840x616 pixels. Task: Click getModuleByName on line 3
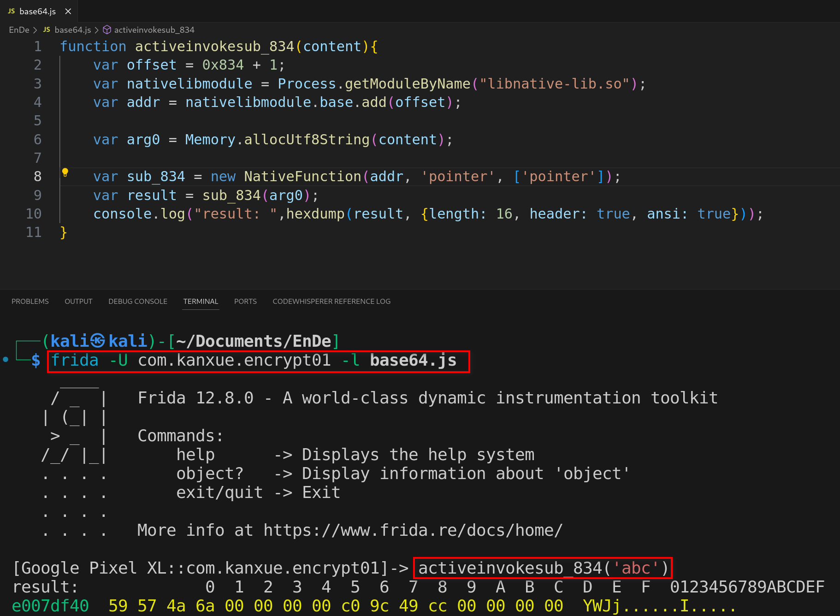(x=408, y=84)
